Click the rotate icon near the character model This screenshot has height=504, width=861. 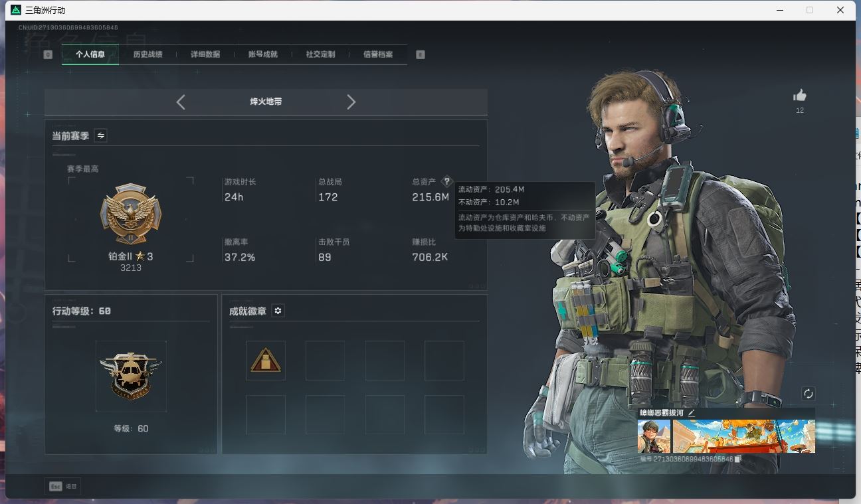tap(808, 394)
